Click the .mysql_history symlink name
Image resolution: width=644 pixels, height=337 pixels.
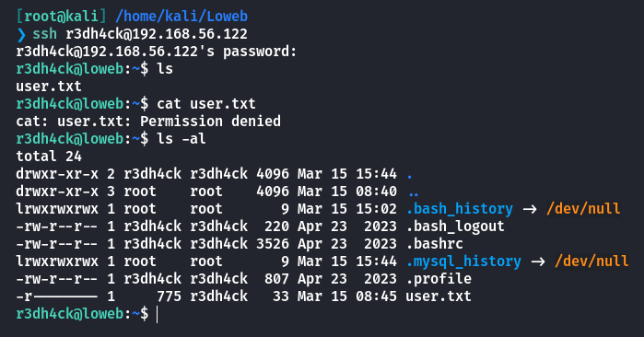[x=463, y=261]
